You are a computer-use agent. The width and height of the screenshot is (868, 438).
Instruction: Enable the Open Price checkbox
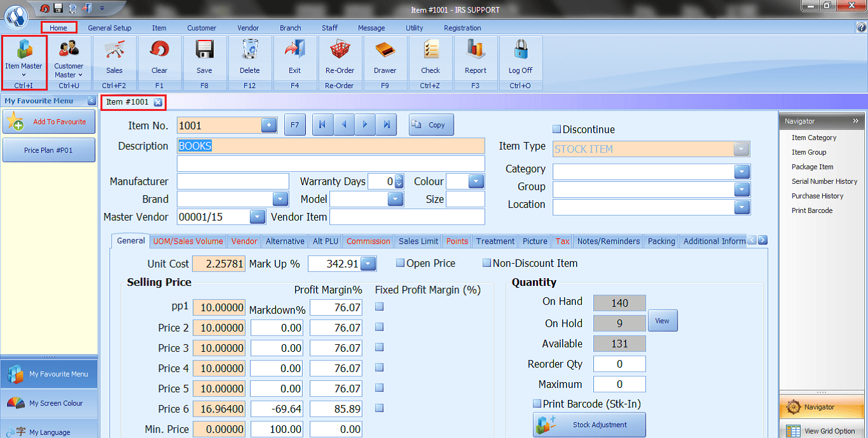pos(400,262)
